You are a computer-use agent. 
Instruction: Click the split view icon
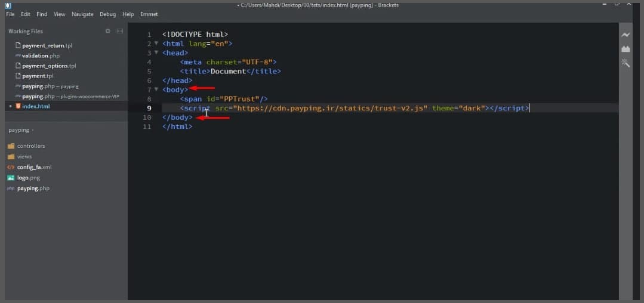pyautogui.click(x=120, y=31)
